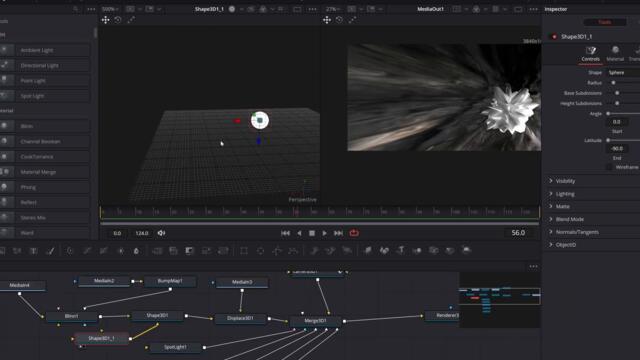Add a Matte Control node

tap(189, 251)
